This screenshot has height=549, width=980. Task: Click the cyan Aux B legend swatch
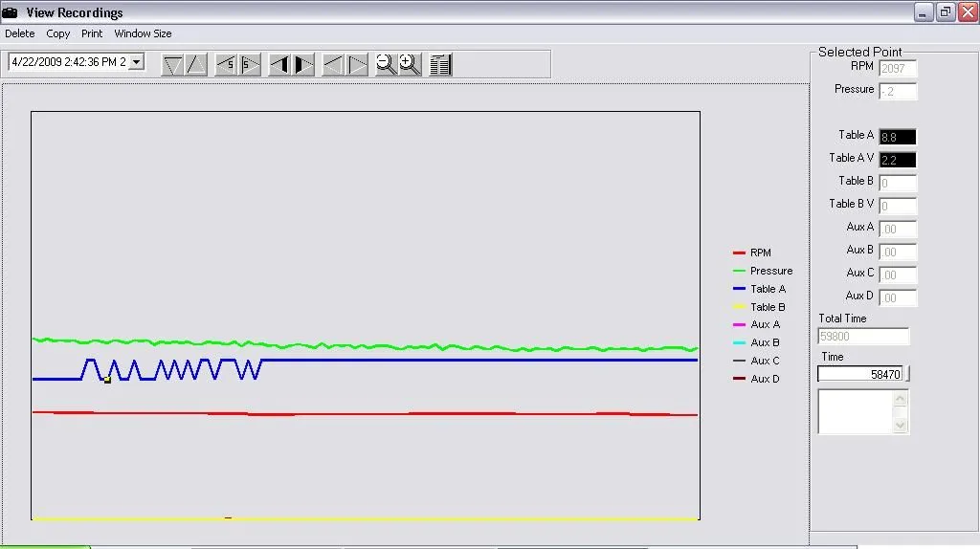tap(739, 343)
